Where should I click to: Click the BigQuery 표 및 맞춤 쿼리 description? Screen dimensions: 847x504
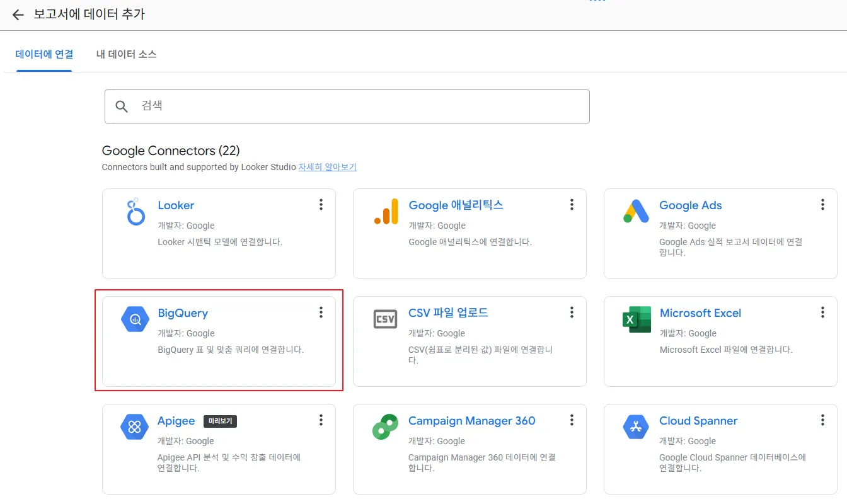pos(231,350)
